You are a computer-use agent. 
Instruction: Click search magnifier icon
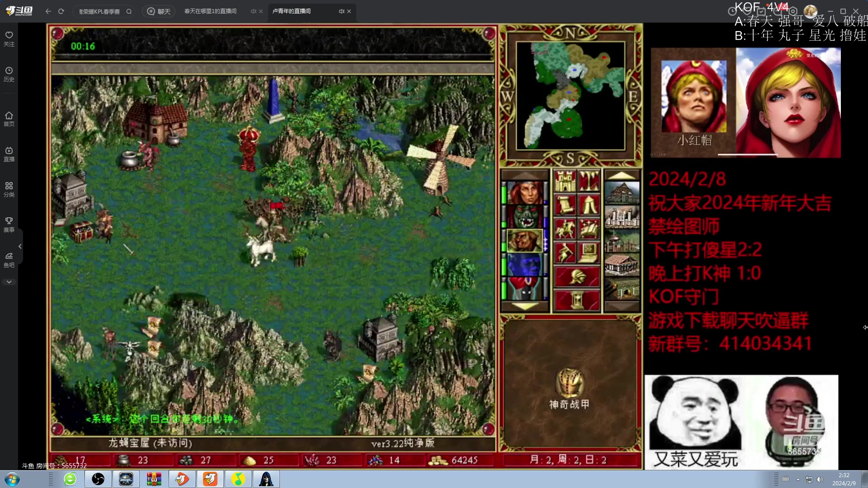point(129,11)
